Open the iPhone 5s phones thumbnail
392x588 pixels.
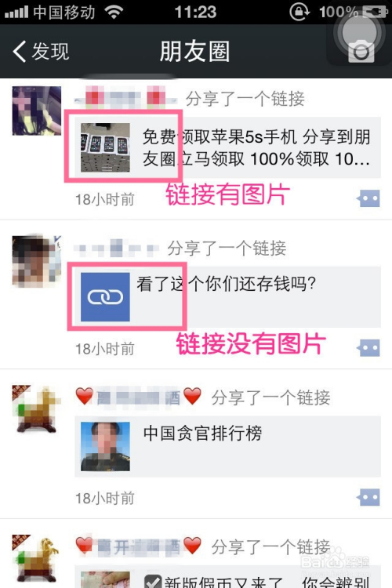105,147
